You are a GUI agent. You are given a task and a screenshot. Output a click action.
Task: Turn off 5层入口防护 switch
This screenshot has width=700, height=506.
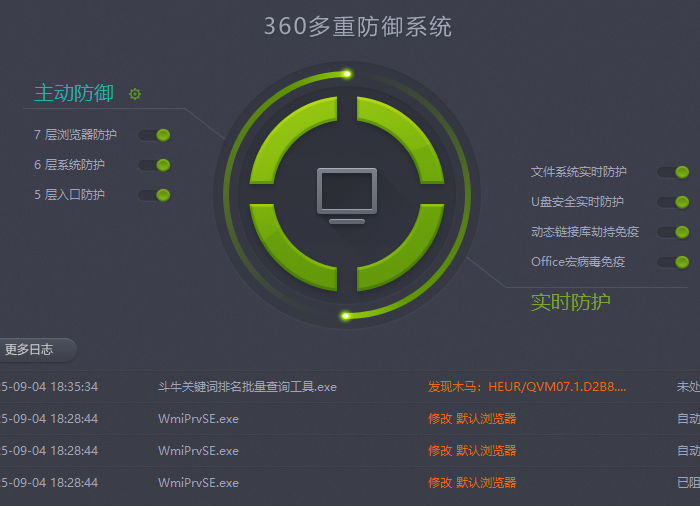point(155,195)
